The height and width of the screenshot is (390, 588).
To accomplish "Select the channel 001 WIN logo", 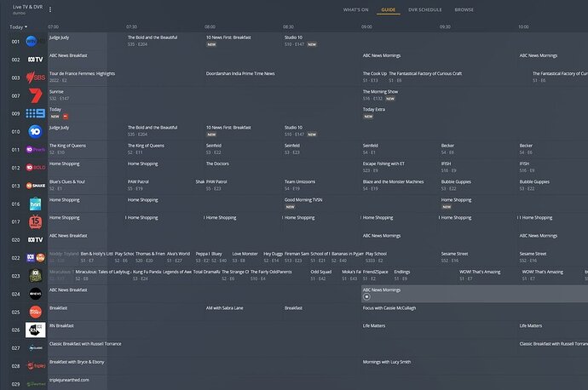I will 35,41.
